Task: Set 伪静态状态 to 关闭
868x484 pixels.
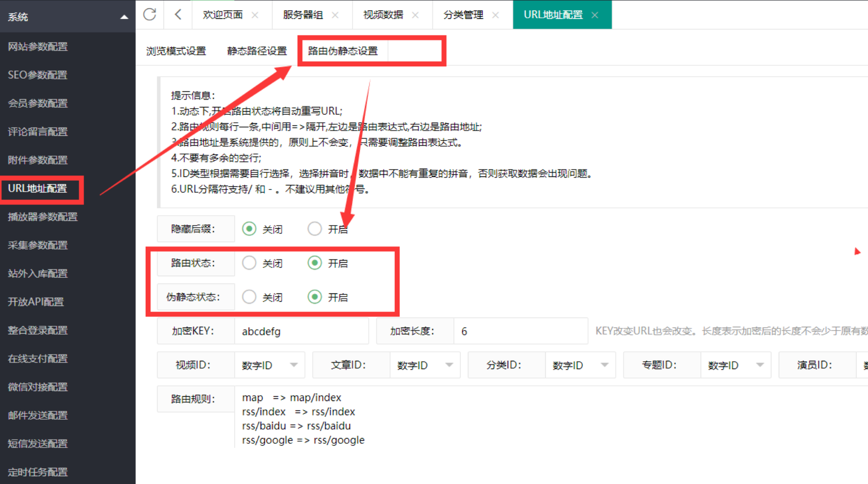Action: [250, 297]
